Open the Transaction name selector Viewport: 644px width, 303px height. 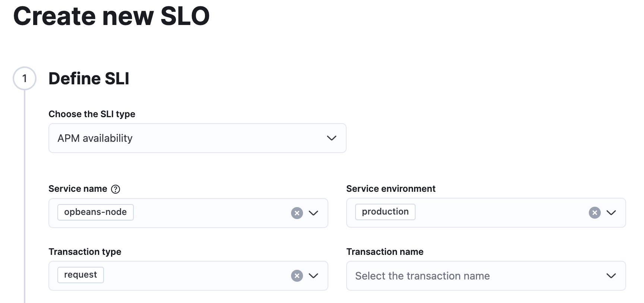(611, 276)
